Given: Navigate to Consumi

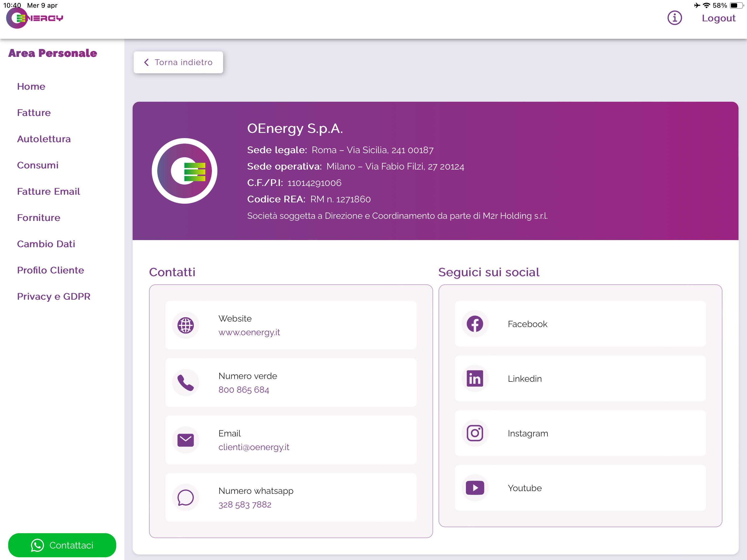Looking at the screenshot, I should pos(38,165).
